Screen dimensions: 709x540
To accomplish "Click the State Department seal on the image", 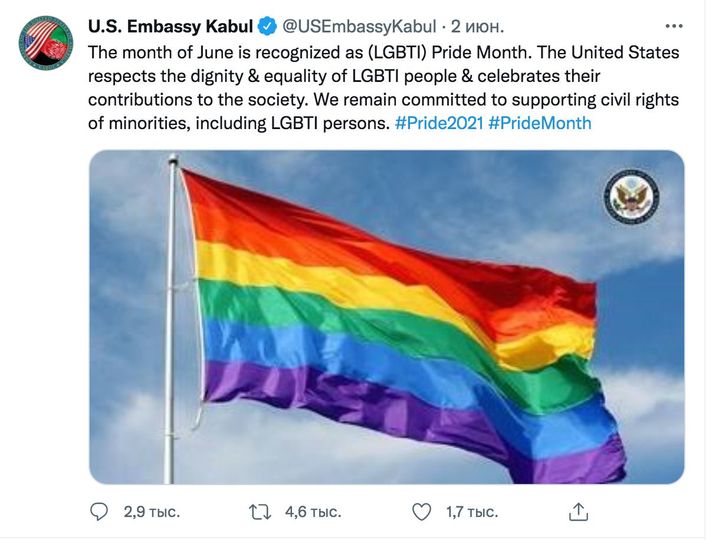I will tap(631, 195).
